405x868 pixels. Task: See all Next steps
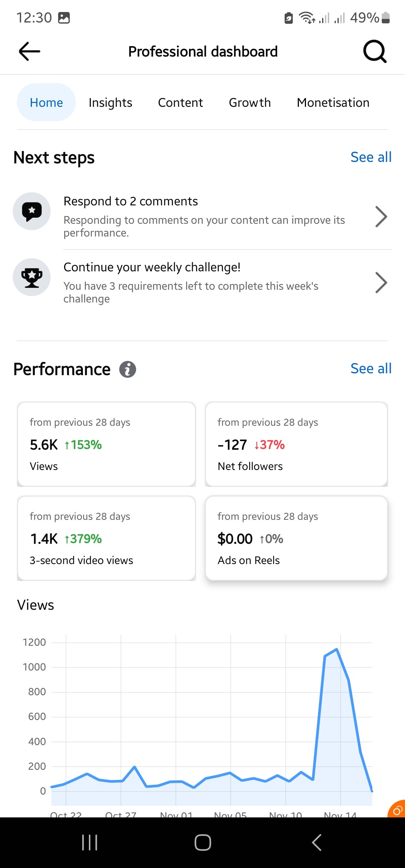[371, 157]
